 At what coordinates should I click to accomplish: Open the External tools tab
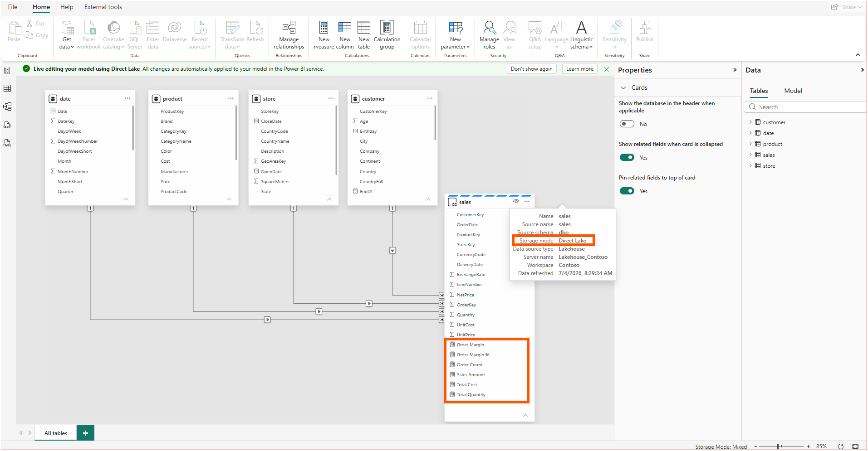[103, 7]
